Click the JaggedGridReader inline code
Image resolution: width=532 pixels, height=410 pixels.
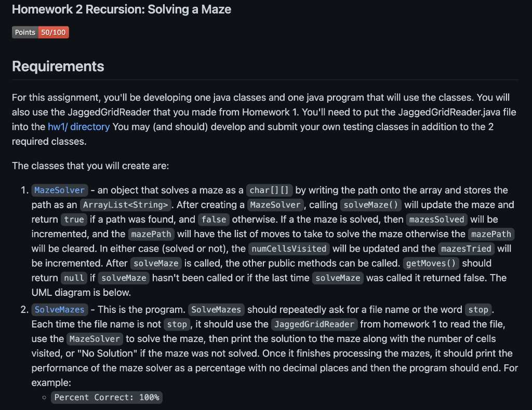[x=314, y=324]
